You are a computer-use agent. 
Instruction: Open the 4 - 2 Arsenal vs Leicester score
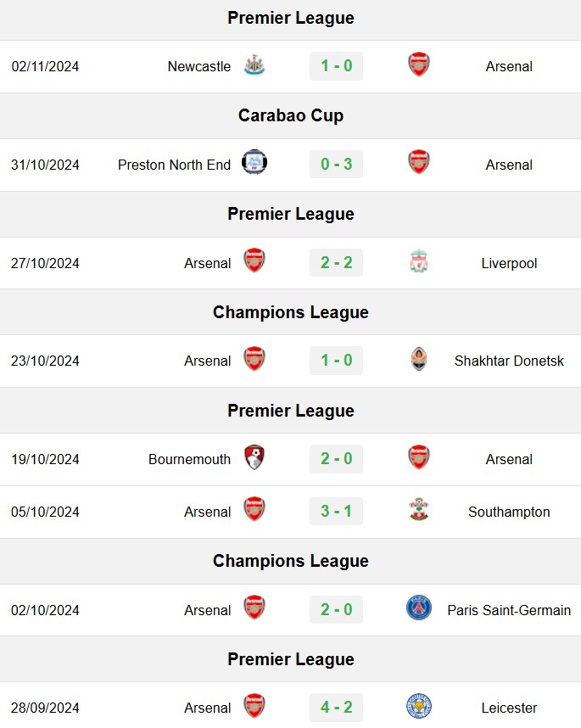(x=337, y=708)
